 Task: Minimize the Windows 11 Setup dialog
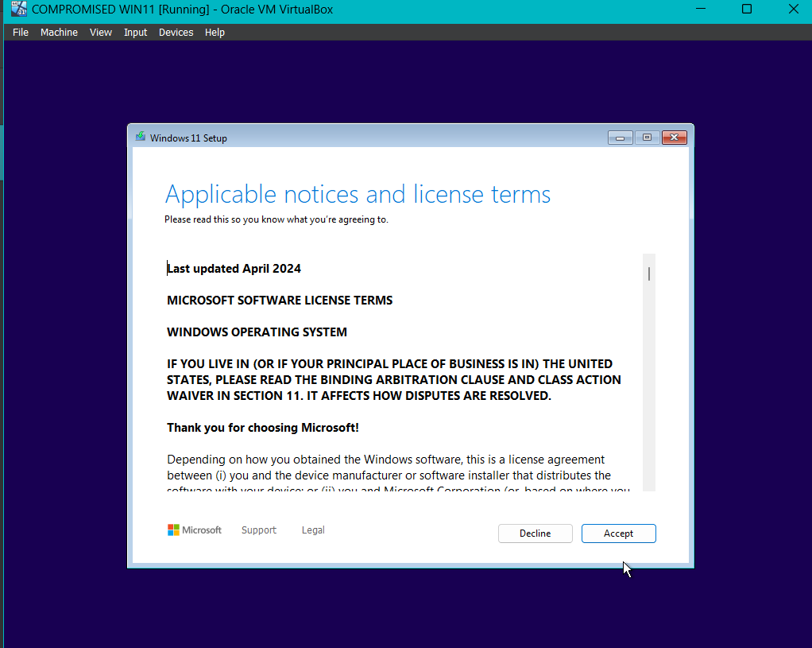(620, 138)
